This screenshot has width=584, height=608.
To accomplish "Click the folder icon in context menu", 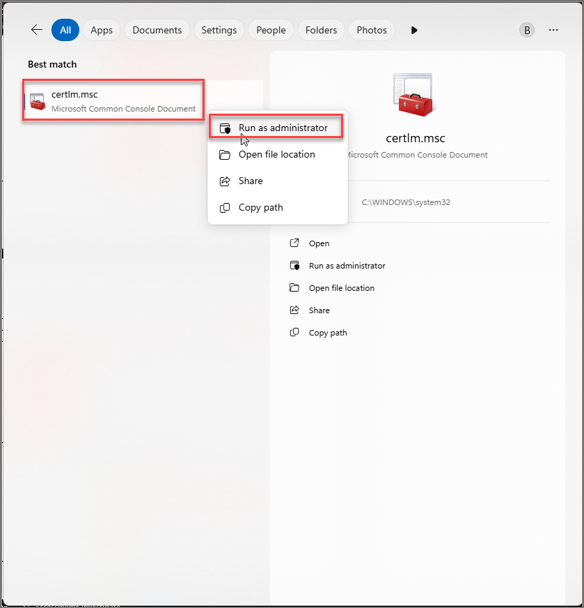I will click(225, 155).
